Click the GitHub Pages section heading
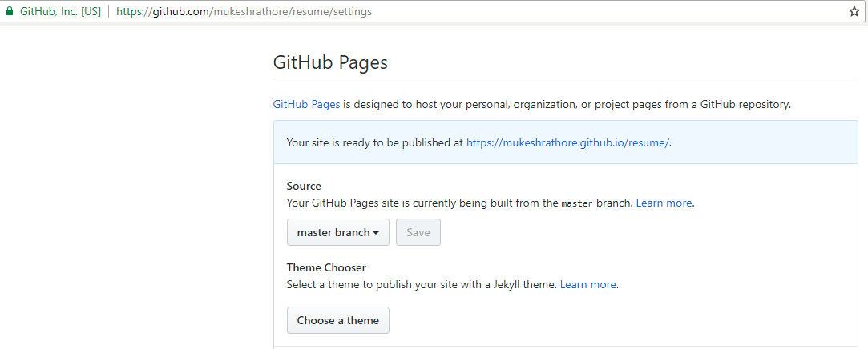The width and height of the screenshot is (868, 349). [330, 62]
